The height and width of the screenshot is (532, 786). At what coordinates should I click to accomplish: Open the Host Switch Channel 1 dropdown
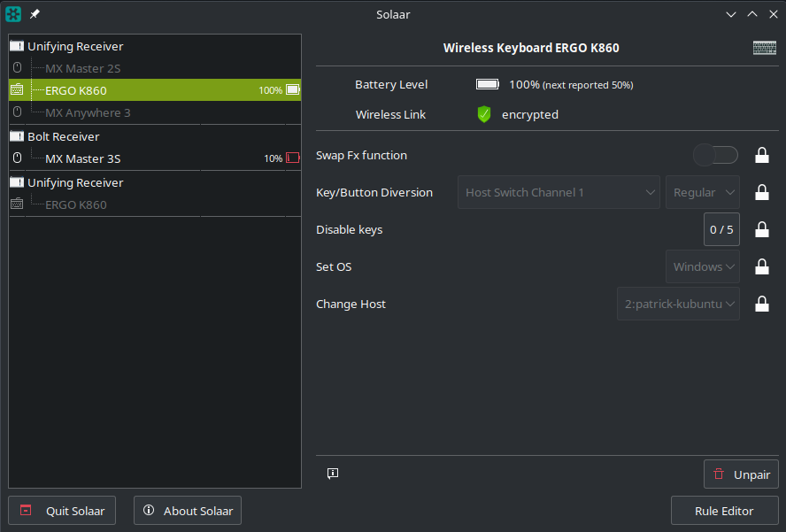(559, 193)
